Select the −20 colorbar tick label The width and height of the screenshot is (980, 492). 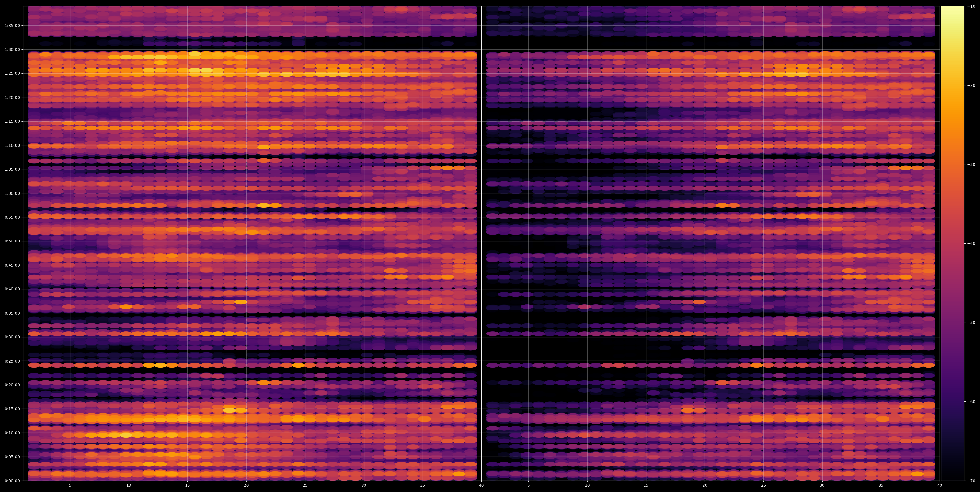(x=971, y=85)
